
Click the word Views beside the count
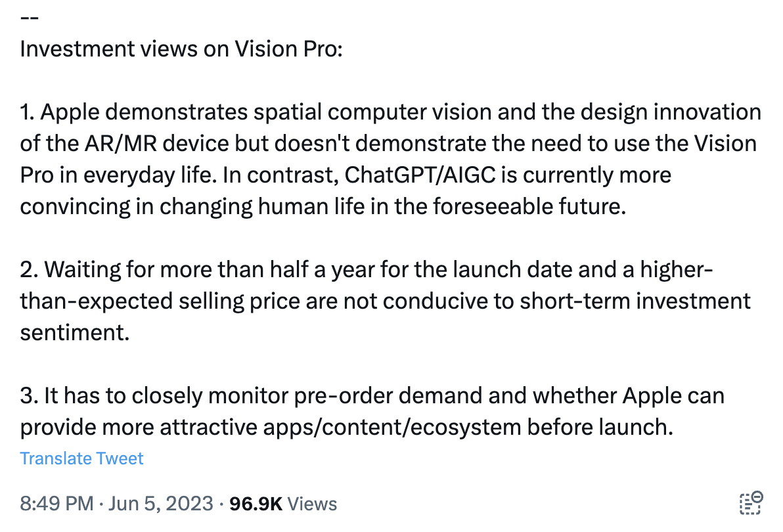pyautogui.click(x=312, y=504)
